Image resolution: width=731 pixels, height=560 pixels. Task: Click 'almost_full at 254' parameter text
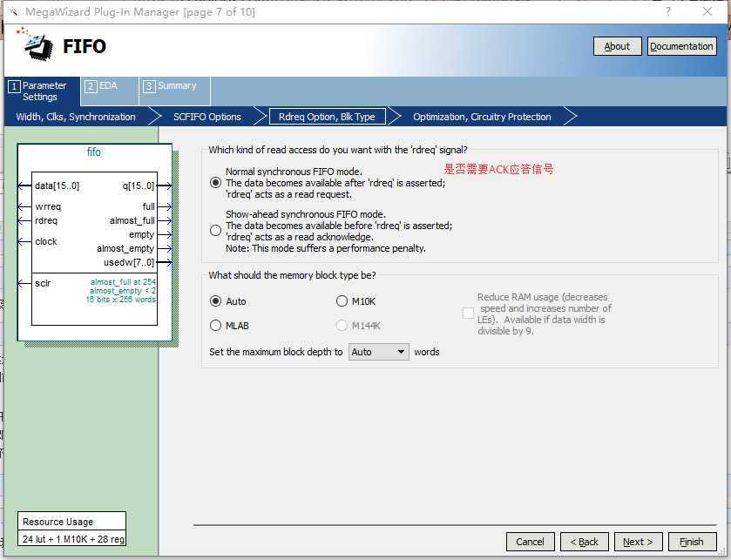pyautogui.click(x=123, y=282)
